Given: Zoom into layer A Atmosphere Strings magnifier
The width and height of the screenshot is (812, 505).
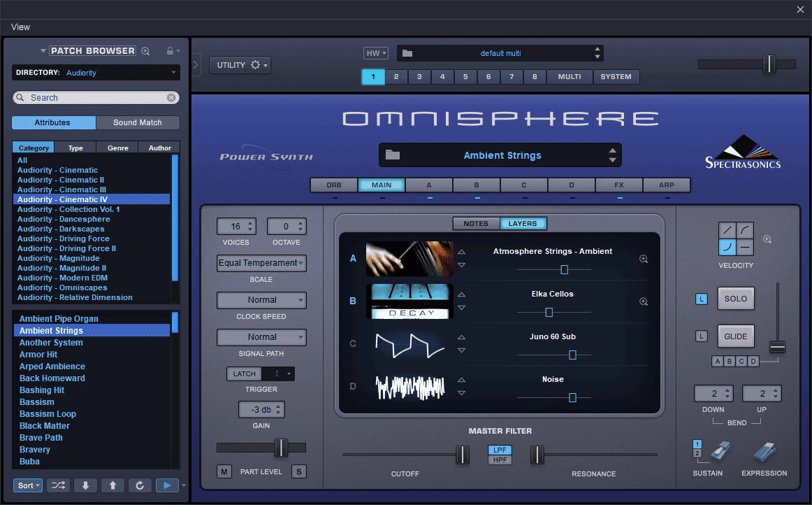Looking at the screenshot, I should click(644, 259).
